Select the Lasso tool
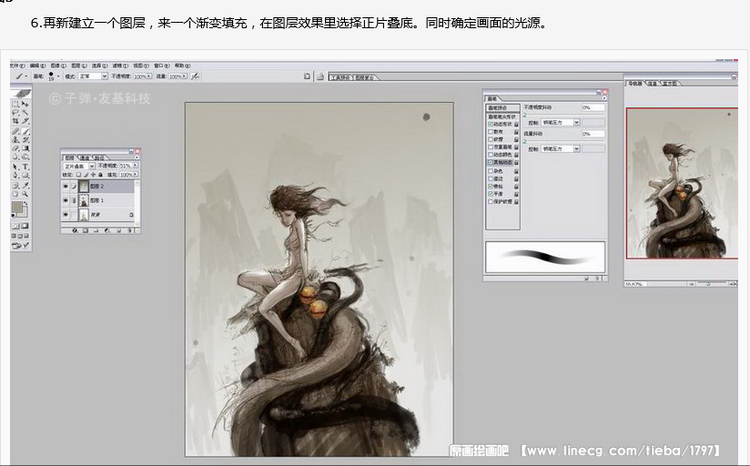Image resolution: width=750 pixels, height=466 pixels. [x=16, y=112]
